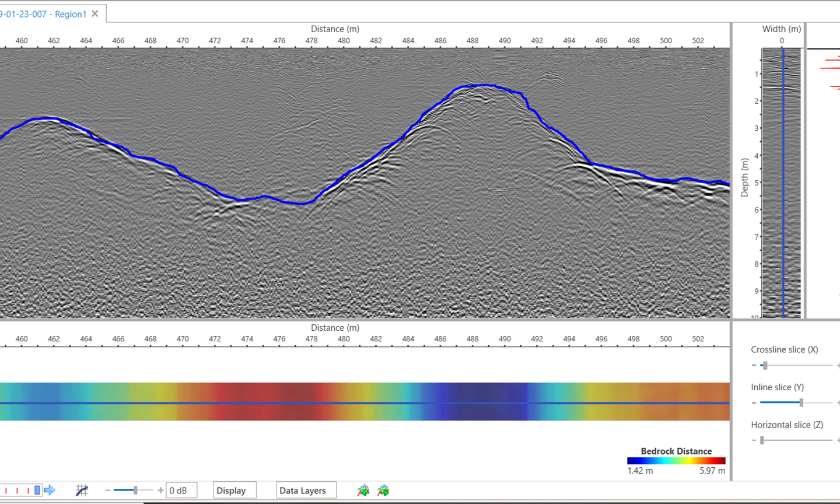Click the second green interpretation icon
The width and height of the screenshot is (840, 504).
(383, 491)
